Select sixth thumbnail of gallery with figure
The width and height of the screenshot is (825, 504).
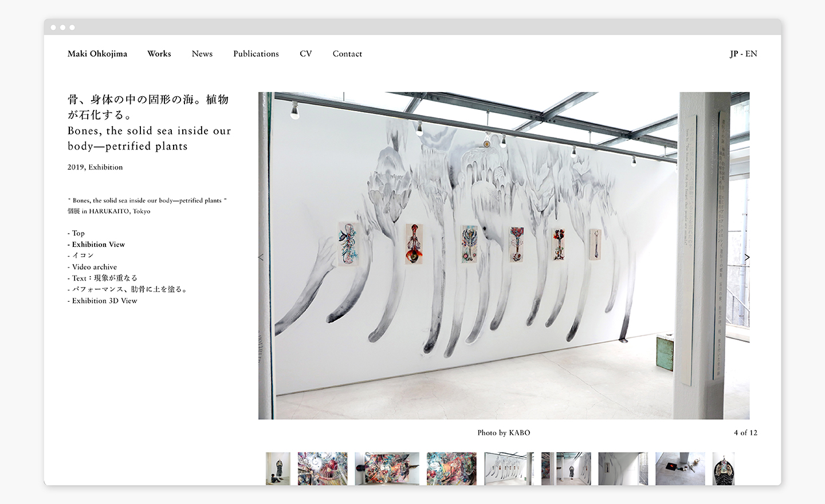(x=566, y=468)
